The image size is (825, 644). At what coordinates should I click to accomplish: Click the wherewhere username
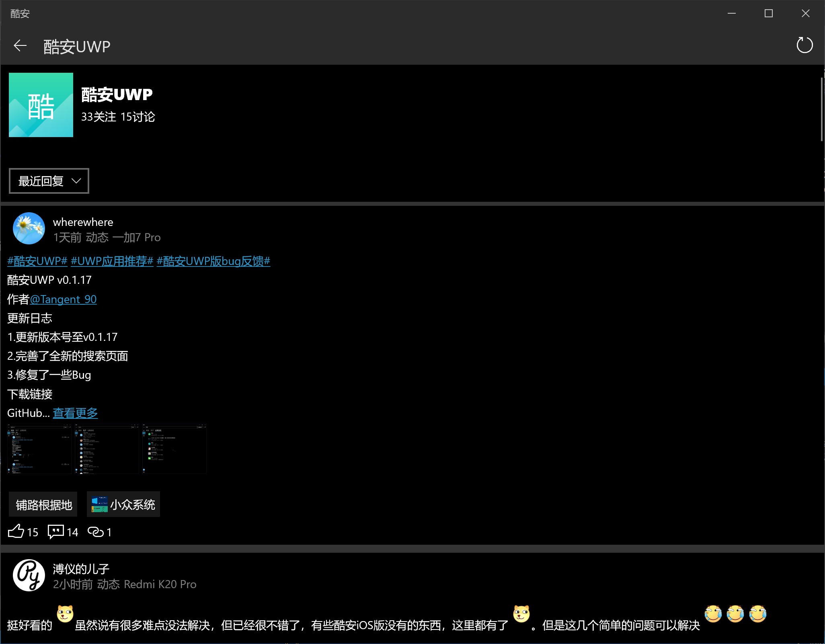pos(83,222)
